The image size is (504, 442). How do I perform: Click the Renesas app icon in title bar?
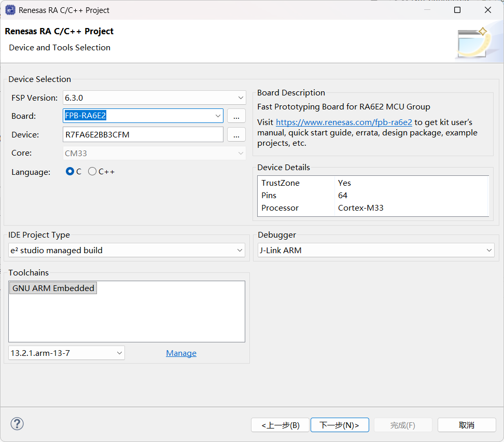10,10
